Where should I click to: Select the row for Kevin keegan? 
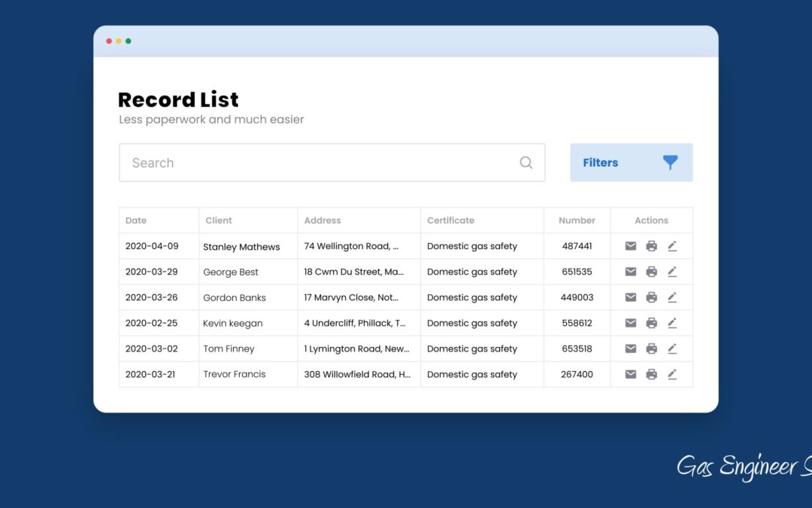coord(338,323)
